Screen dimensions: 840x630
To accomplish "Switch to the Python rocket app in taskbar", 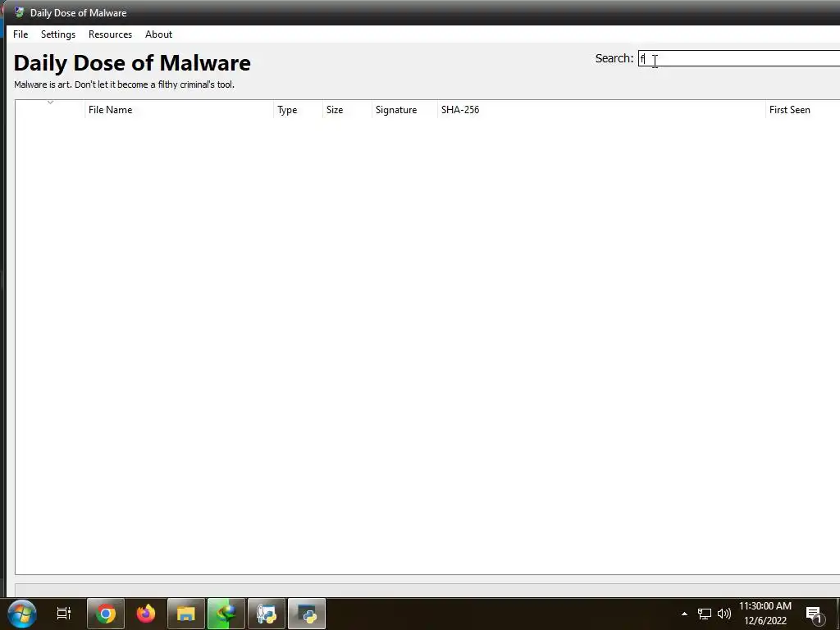I will (x=267, y=614).
